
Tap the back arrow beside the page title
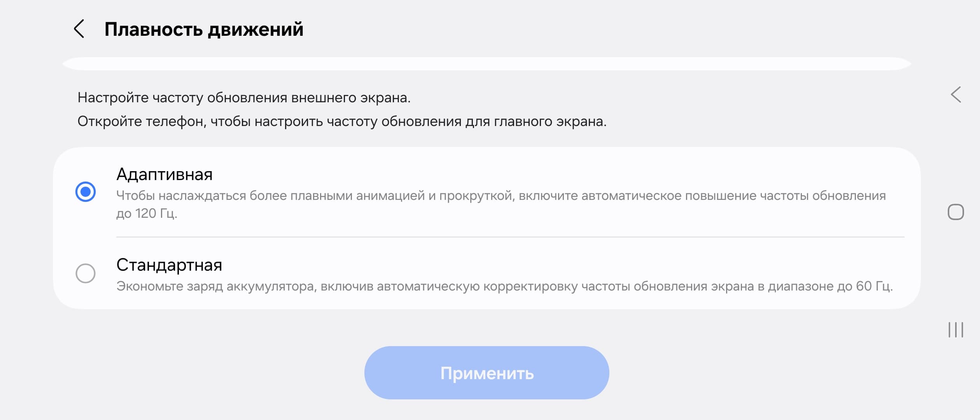79,29
